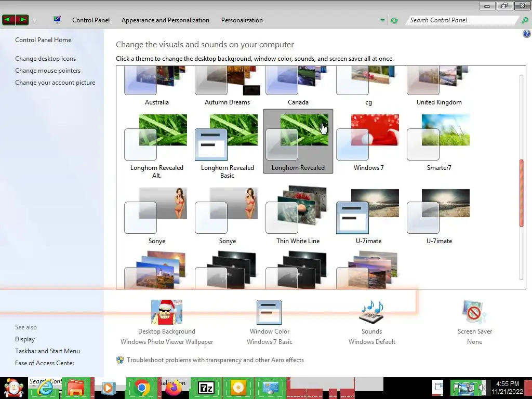Open the Sounds settings icon
The height and width of the screenshot is (399, 532).
(x=371, y=312)
